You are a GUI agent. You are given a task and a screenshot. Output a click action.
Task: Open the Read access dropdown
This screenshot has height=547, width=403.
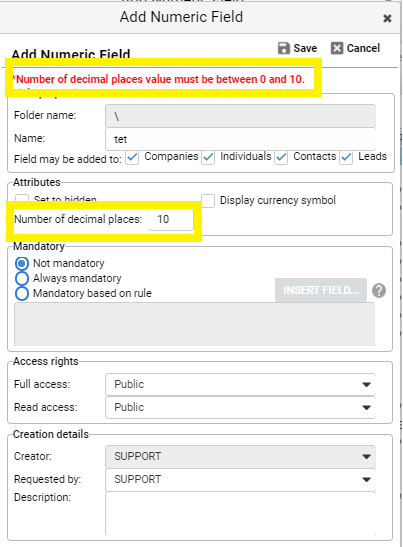240,407
